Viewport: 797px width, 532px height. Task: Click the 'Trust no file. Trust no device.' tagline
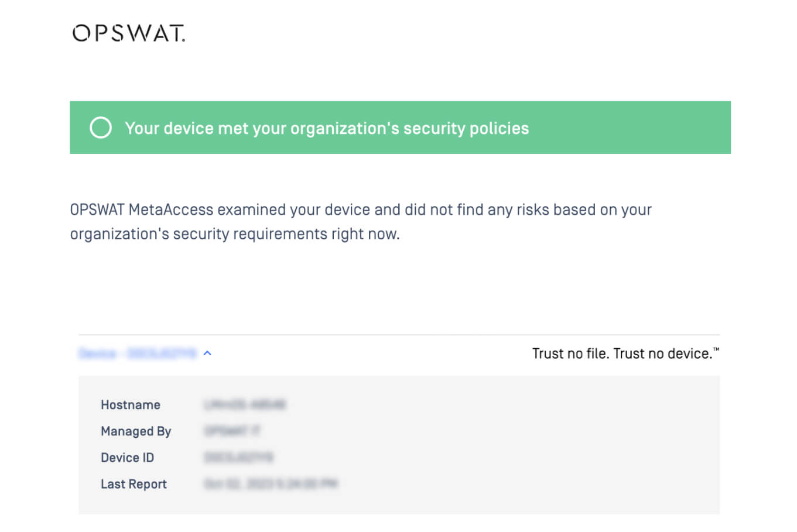[x=621, y=353]
